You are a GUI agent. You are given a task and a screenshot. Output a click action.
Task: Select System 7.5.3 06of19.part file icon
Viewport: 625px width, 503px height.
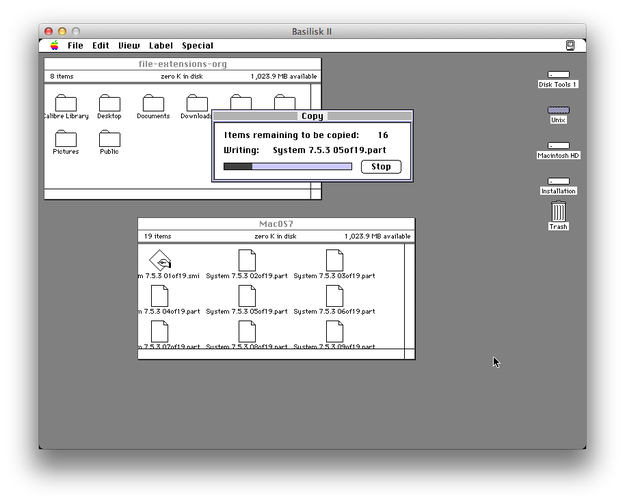click(334, 296)
